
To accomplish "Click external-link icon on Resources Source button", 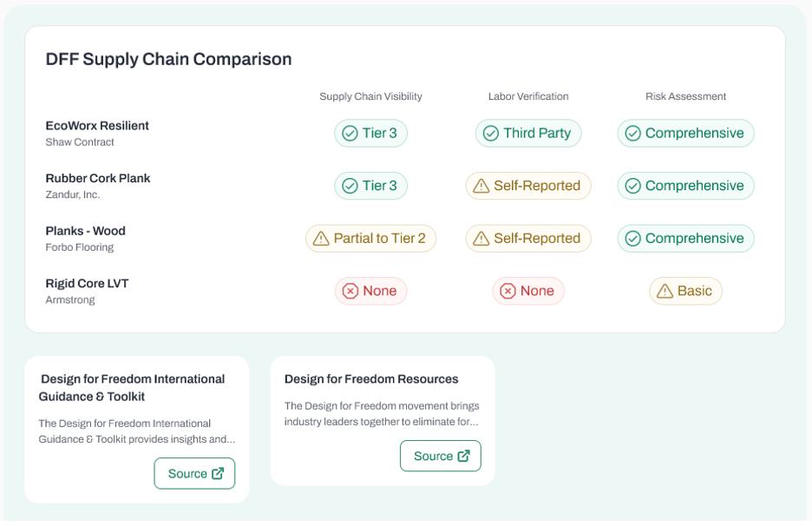I will click(x=464, y=456).
